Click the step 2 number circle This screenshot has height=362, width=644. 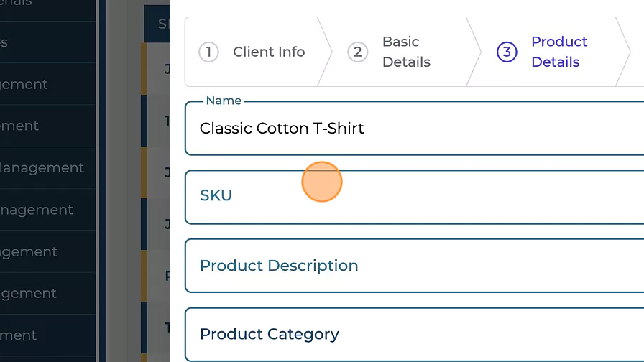pyautogui.click(x=357, y=52)
